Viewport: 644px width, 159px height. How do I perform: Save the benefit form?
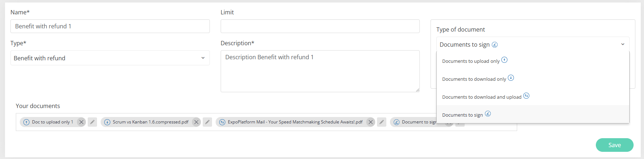click(614, 145)
